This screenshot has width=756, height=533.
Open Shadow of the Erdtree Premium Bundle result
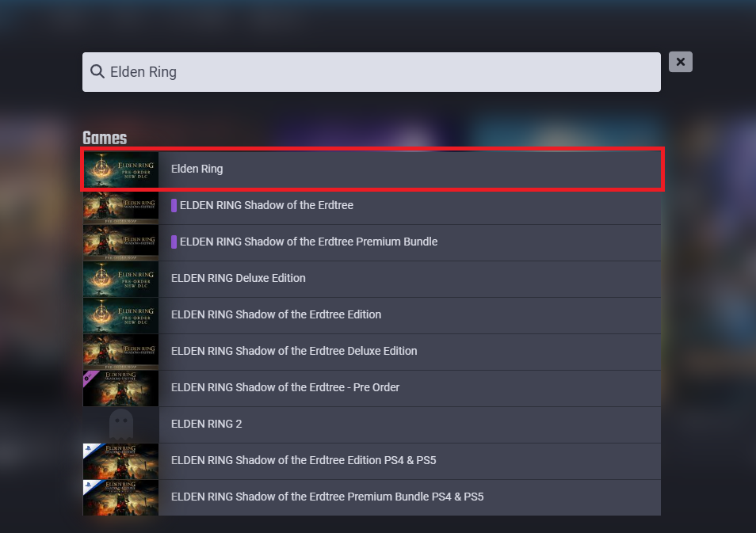point(372,242)
